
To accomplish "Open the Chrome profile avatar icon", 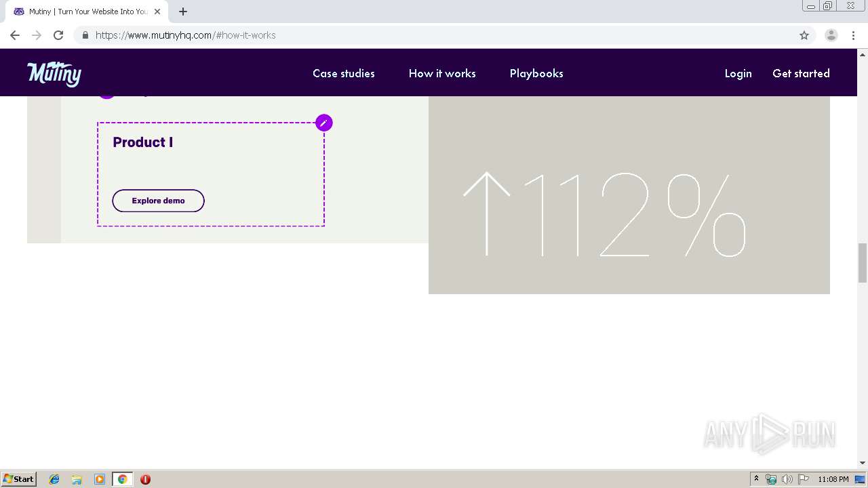I will [x=831, y=35].
